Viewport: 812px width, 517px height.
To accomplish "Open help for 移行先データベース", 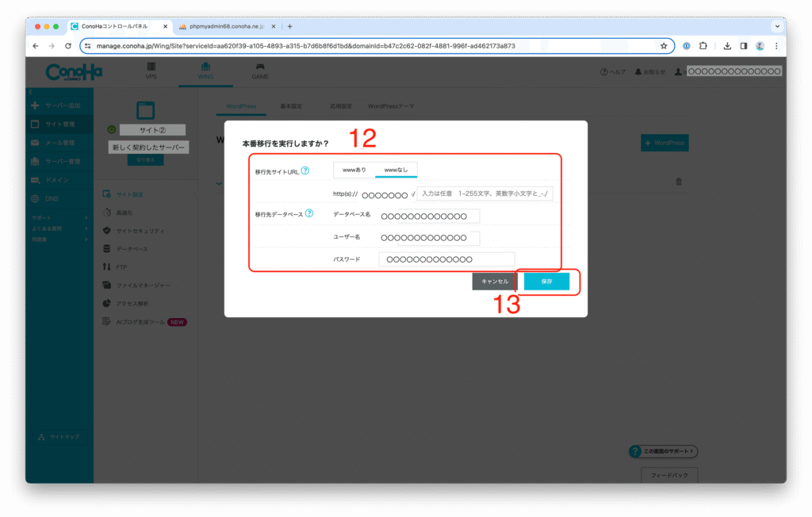I will 309,213.
